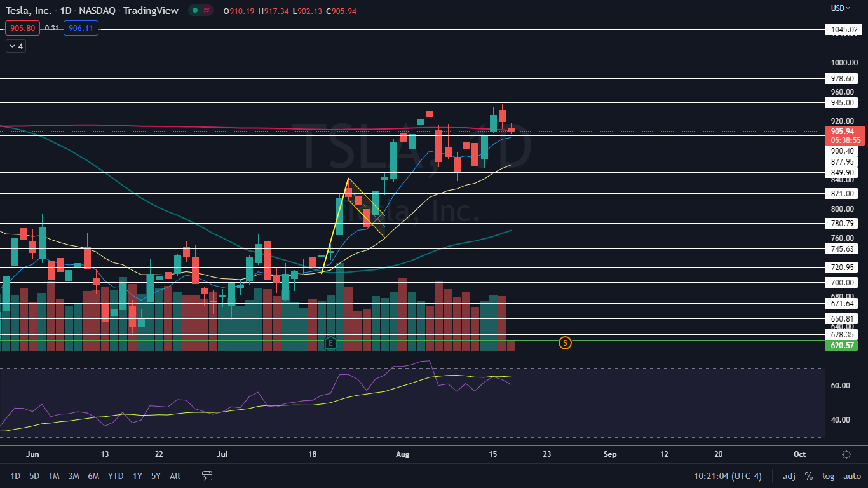Click the 978.60 horizontal line price label
This screenshot has width=868, height=488.
[x=843, y=79]
